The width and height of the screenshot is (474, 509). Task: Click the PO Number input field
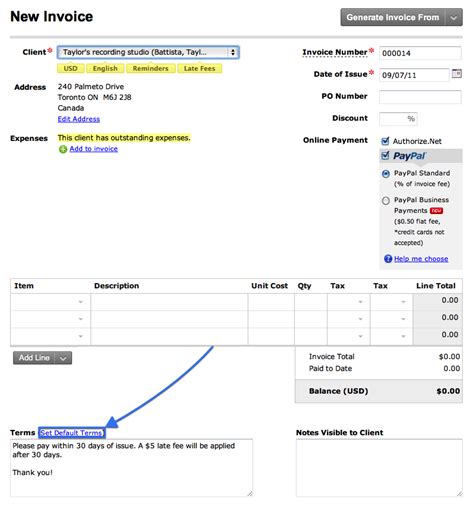click(420, 97)
